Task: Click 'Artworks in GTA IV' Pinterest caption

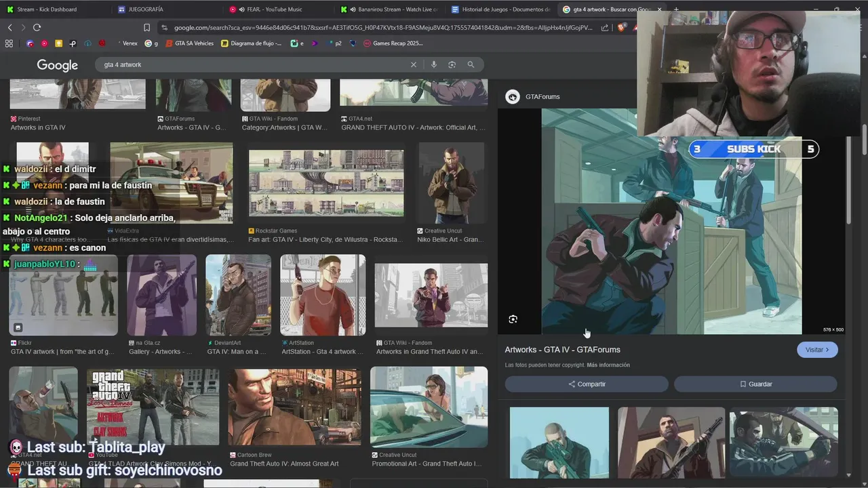Action: tap(38, 127)
